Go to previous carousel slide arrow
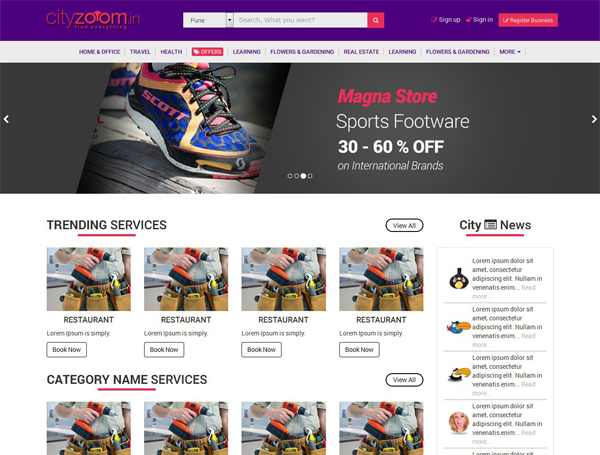 click(x=6, y=119)
